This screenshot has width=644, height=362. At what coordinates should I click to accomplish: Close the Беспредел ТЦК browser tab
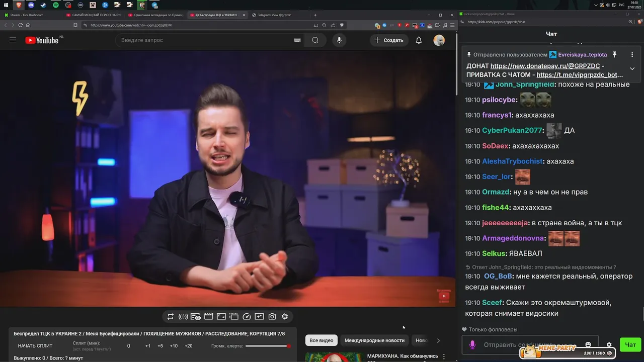click(x=245, y=15)
